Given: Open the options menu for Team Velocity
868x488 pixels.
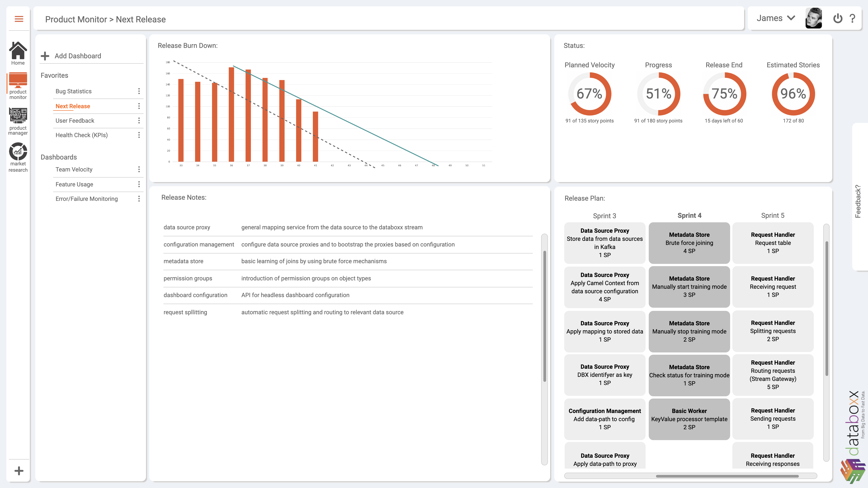Looking at the screenshot, I should tap(139, 169).
